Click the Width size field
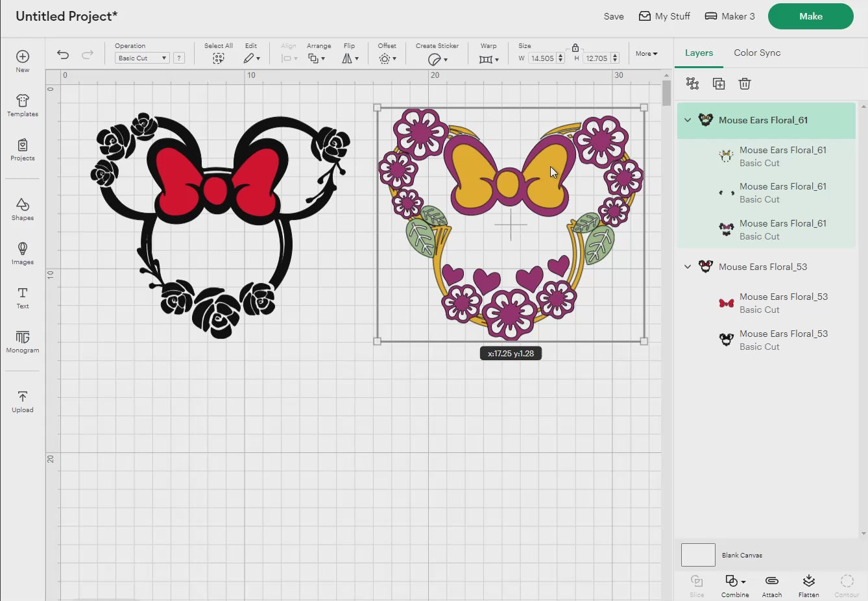 [542, 58]
